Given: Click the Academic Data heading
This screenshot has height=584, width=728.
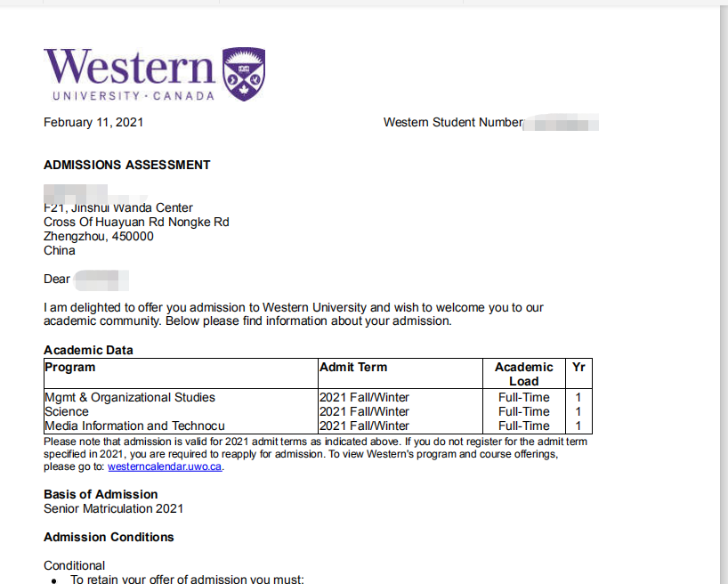Looking at the screenshot, I should tap(88, 351).
